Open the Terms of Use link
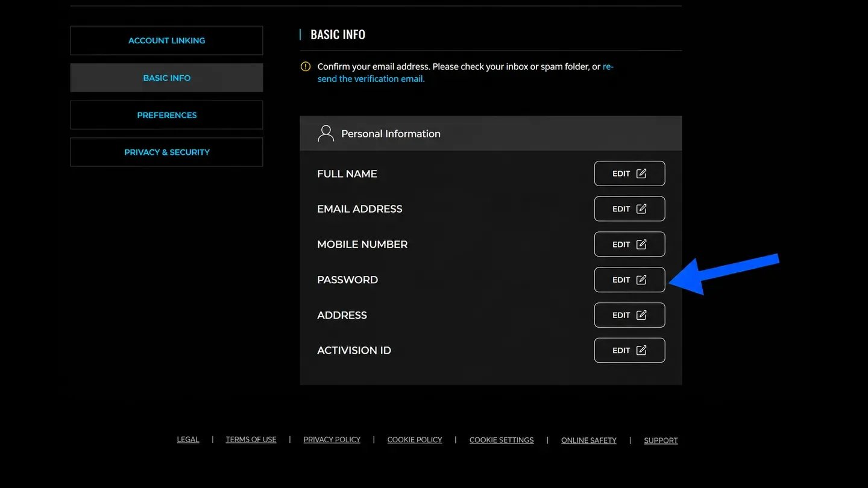This screenshot has height=488, width=868. (251, 440)
